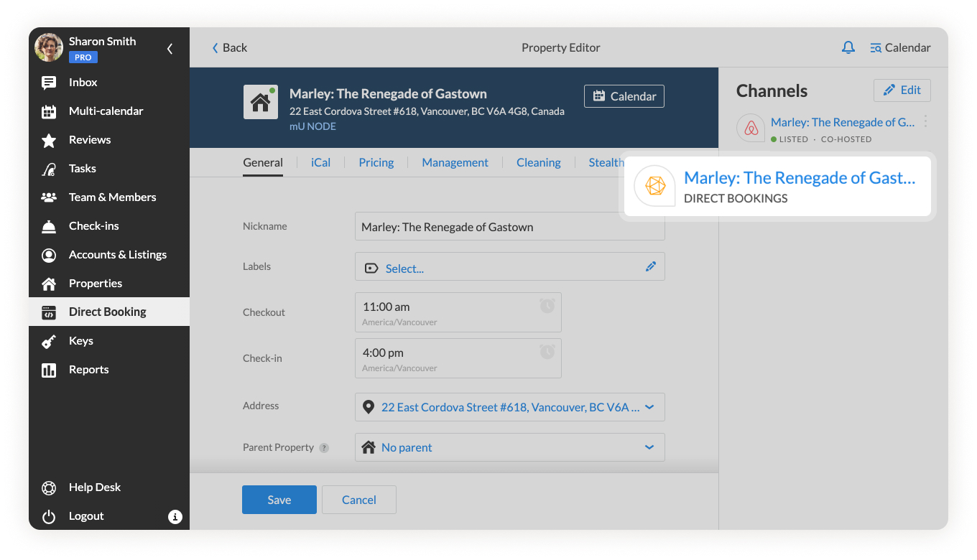This screenshot has height=560, width=977.
Task: Click the pencil icon in Labels field
Action: point(651,266)
